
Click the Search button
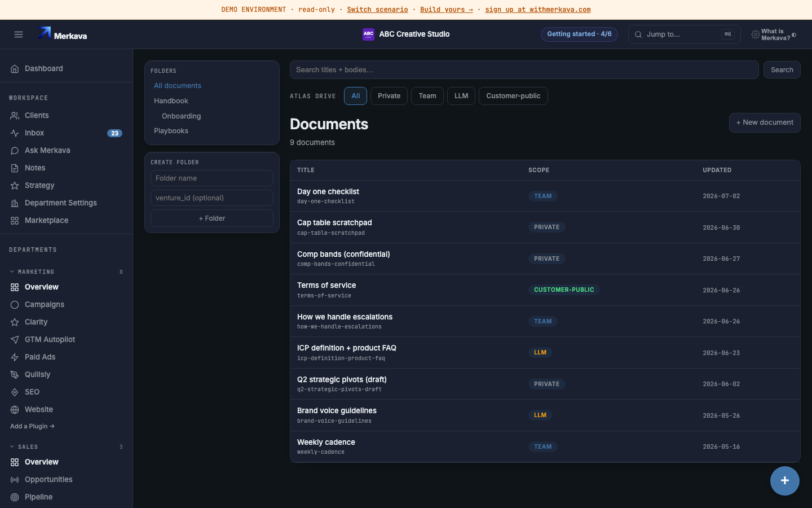[782, 70]
